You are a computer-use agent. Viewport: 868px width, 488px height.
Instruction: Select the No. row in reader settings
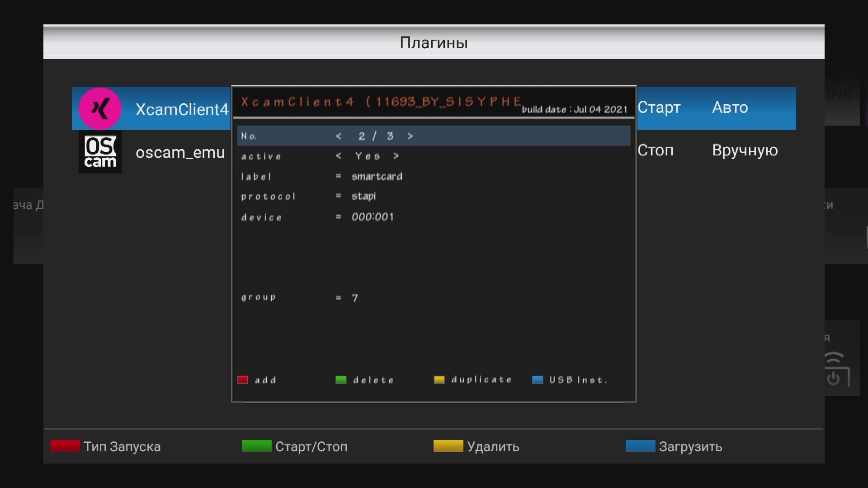[434, 136]
